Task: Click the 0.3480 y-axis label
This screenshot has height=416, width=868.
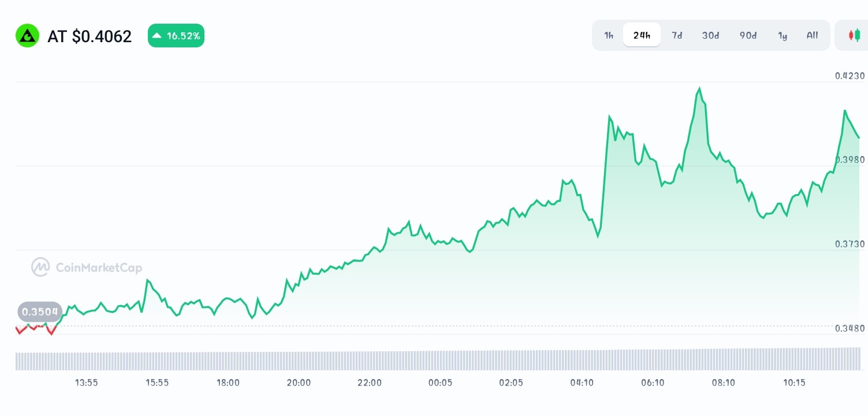Action: [x=850, y=328]
